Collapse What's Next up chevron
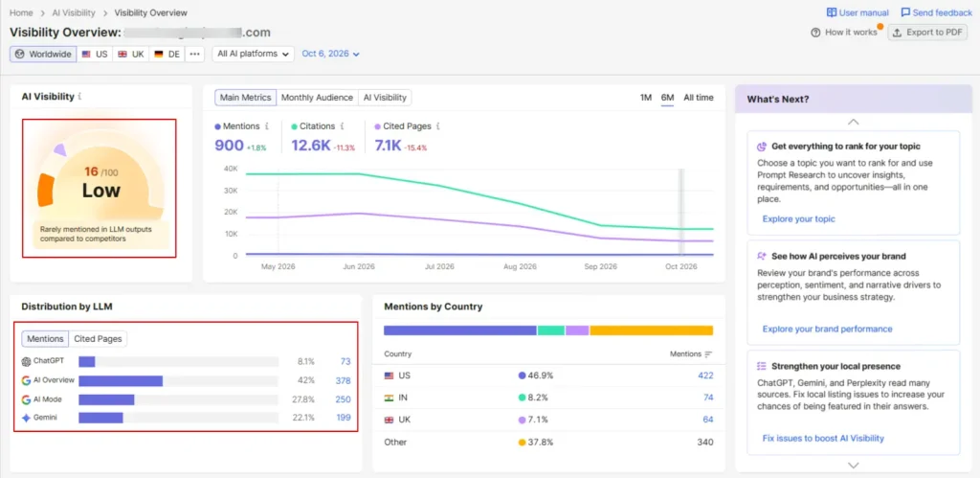The height and width of the screenshot is (478, 980). (x=853, y=122)
